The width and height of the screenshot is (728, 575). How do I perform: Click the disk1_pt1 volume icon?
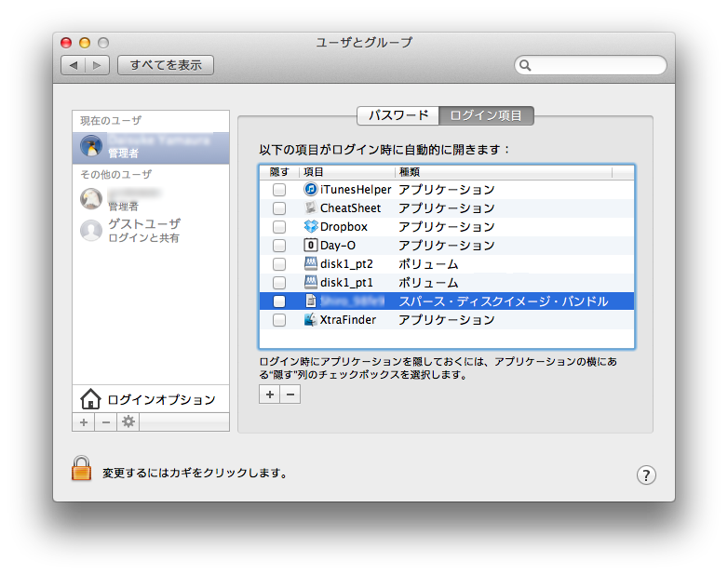point(311,282)
